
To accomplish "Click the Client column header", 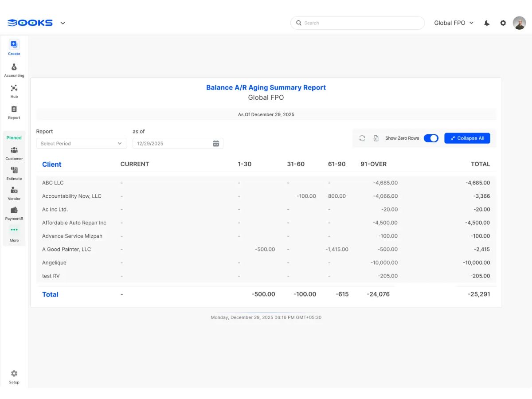I will pos(52,164).
